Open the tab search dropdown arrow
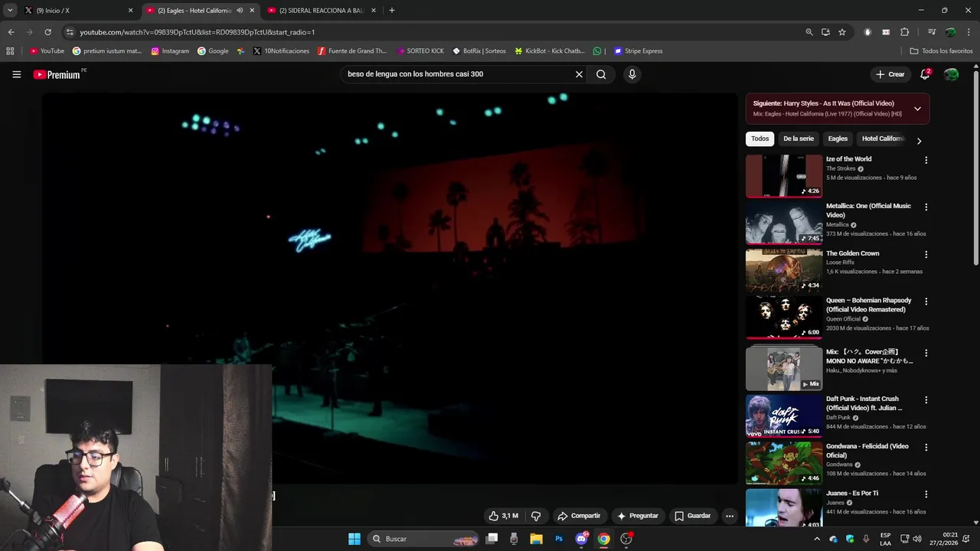The height and width of the screenshot is (551, 980). click(10, 11)
